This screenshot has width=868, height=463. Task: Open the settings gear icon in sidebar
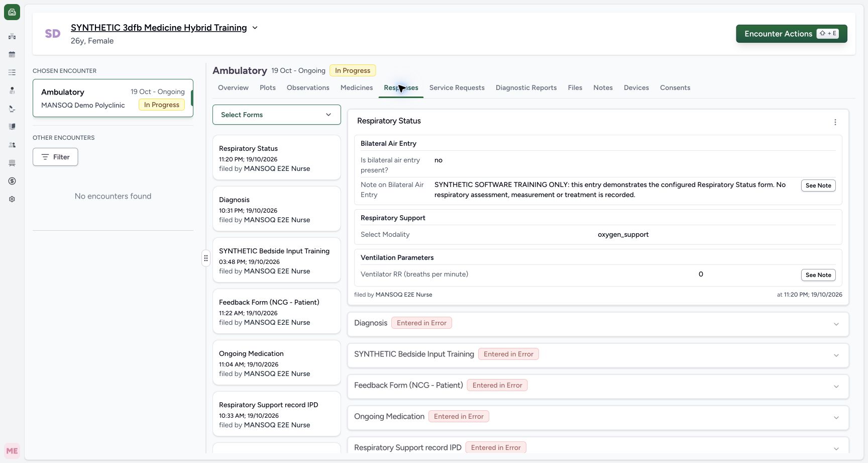(12, 199)
